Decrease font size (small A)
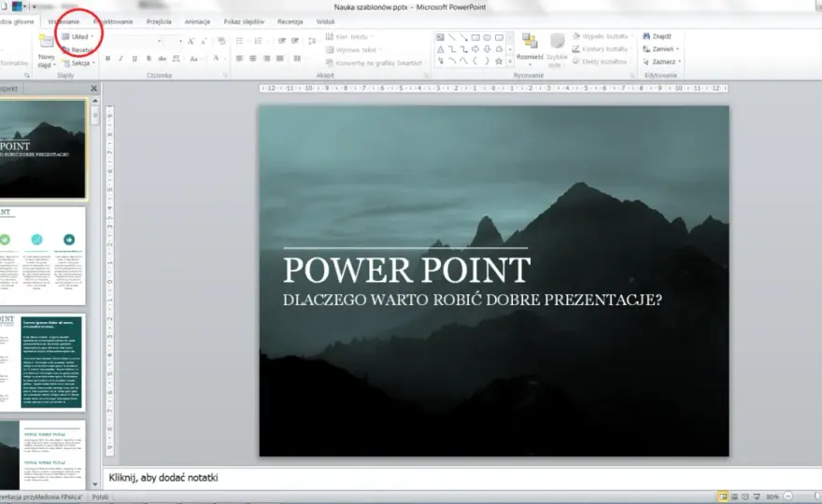The width and height of the screenshot is (822, 504). coord(204,41)
